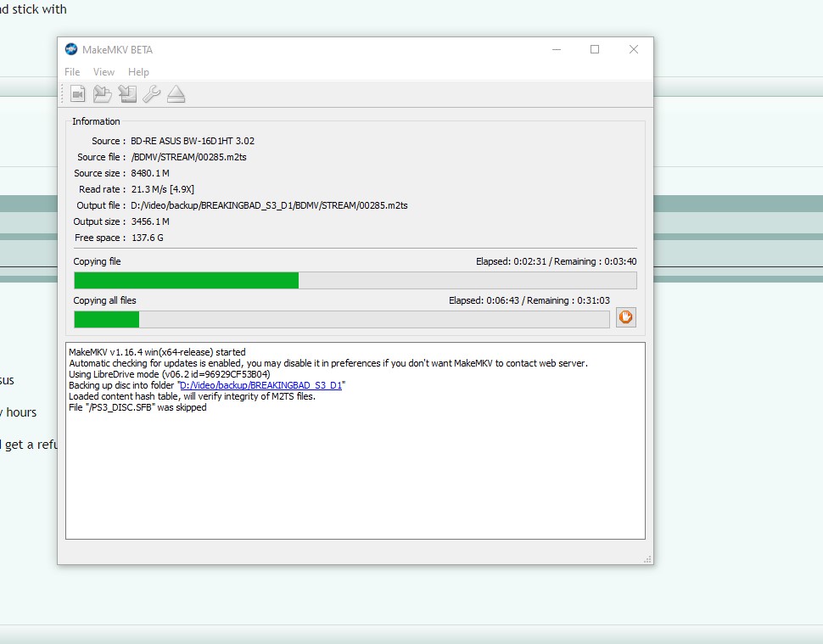Image resolution: width=823 pixels, height=644 pixels.
Task: Click the window resize grip corner
Action: (x=647, y=559)
